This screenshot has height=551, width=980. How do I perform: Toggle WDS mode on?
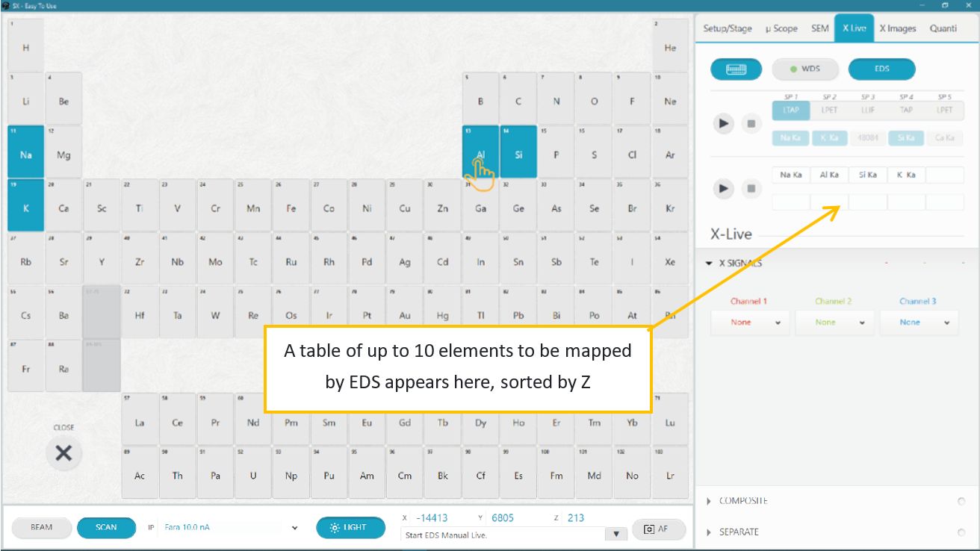click(805, 69)
